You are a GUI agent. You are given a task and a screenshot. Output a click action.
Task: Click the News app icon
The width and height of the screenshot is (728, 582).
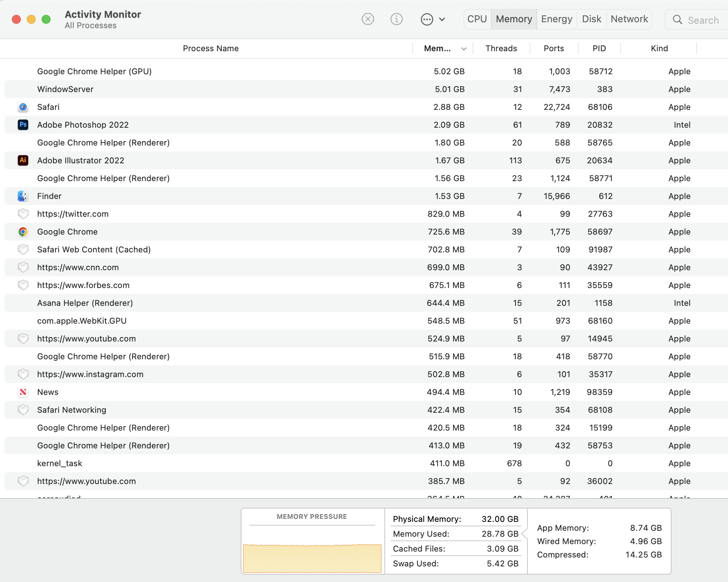[x=23, y=392]
